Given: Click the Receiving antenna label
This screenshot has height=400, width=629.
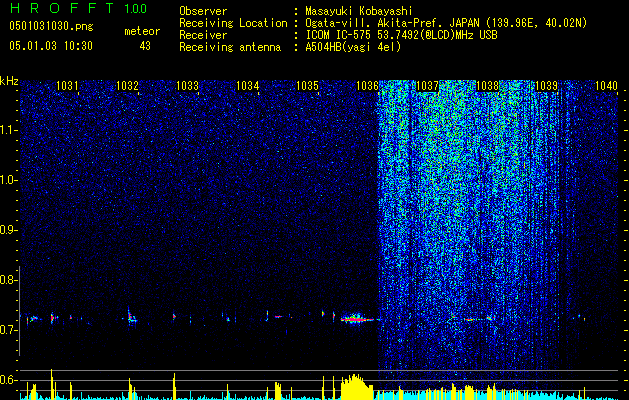Looking at the screenshot, I should point(230,47).
